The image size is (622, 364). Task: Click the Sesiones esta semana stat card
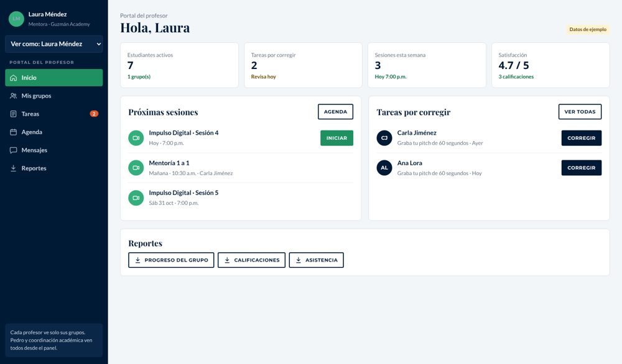[427, 65]
